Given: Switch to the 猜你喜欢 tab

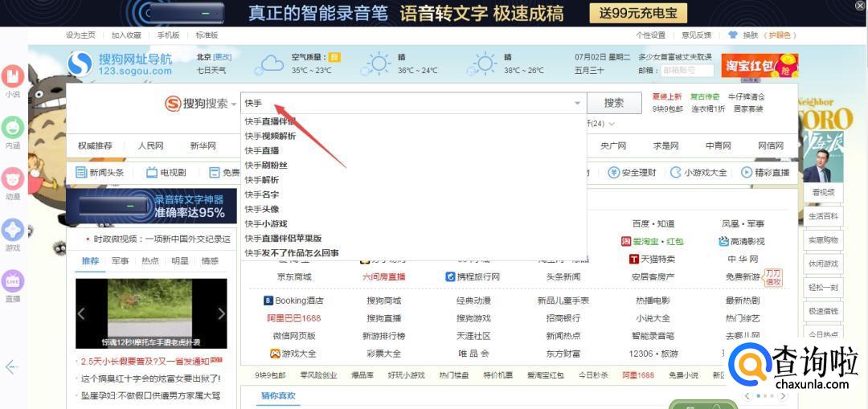Looking at the screenshot, I should pos(278,395).
